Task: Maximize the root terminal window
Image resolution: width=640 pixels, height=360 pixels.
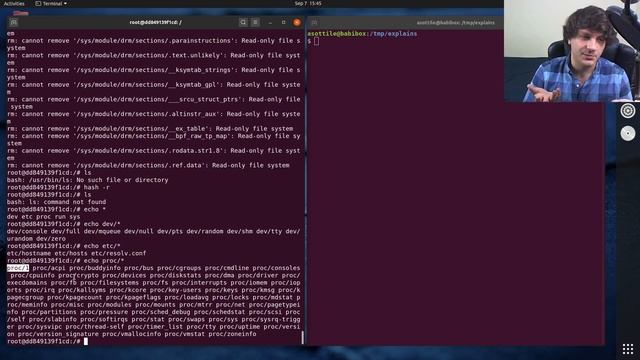Action: (283, 22)
